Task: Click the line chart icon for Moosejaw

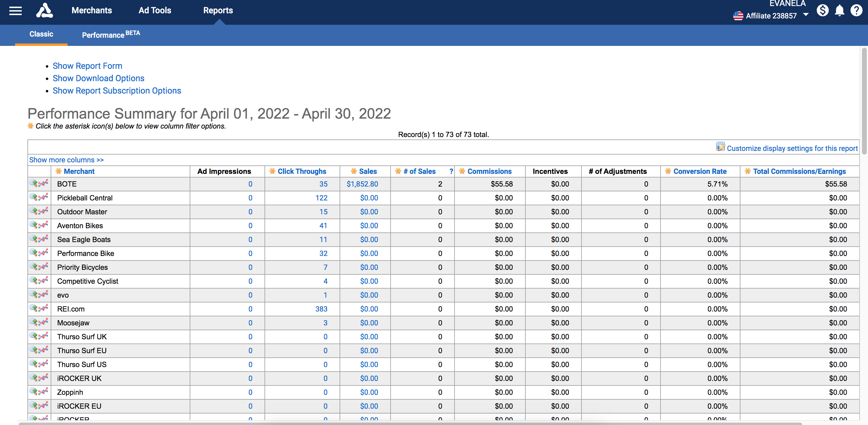Action: (x=43, y=322)
